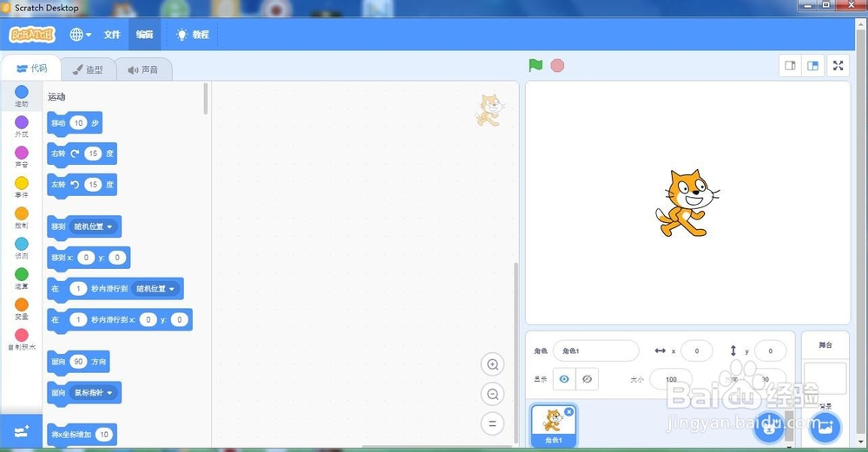Reset workspace zoom with equals button
This screenshot has height=452, width=868.
492,423
